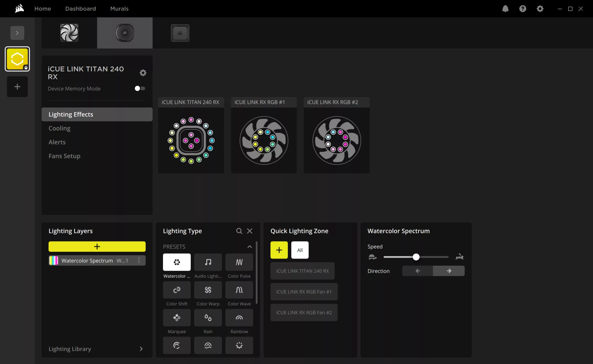Image resolution: width=593 pixels, height=364 pixels.
Task: Open Lighting Effects section
Action: point(97,114)
